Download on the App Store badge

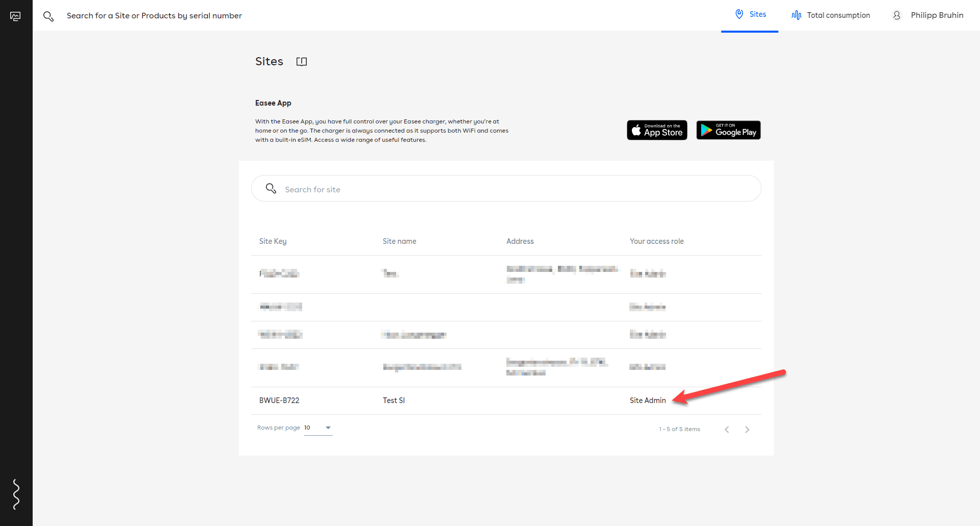(657, 130)
